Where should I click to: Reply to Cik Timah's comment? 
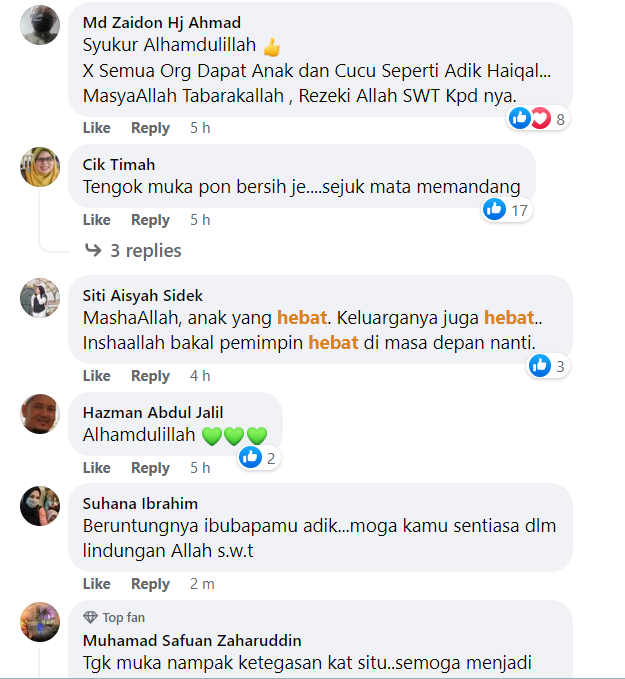pyautogui.click(x=150, y=220)
